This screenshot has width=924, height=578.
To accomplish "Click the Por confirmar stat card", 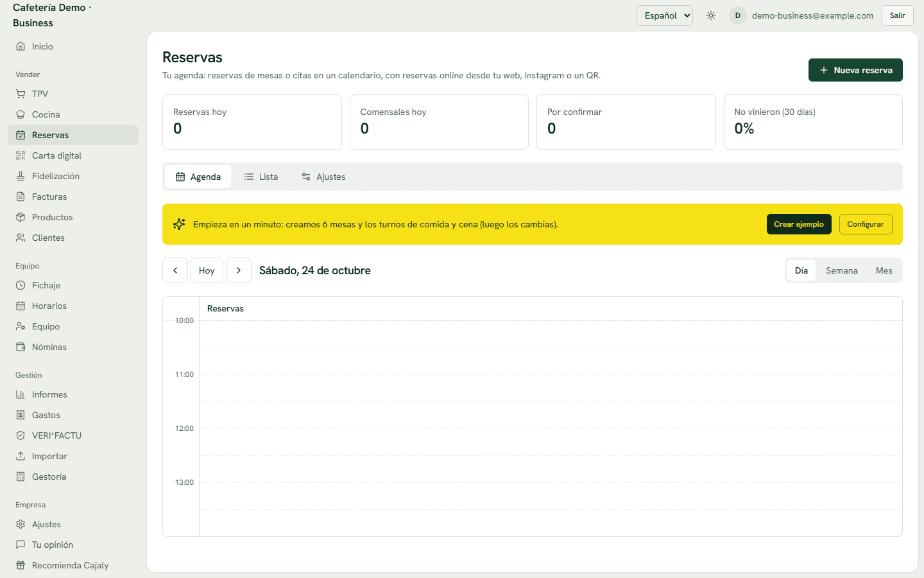I will click(626, 122).
